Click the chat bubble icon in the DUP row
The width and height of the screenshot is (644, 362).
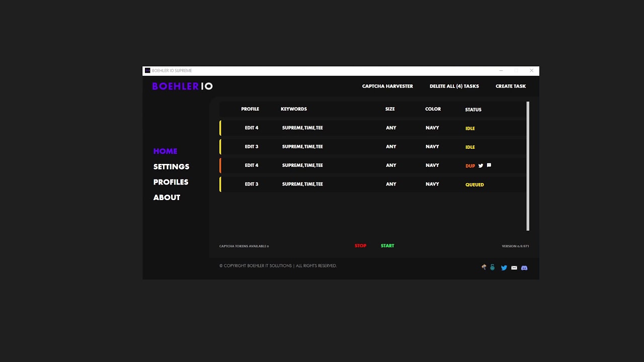coord(489,165)
